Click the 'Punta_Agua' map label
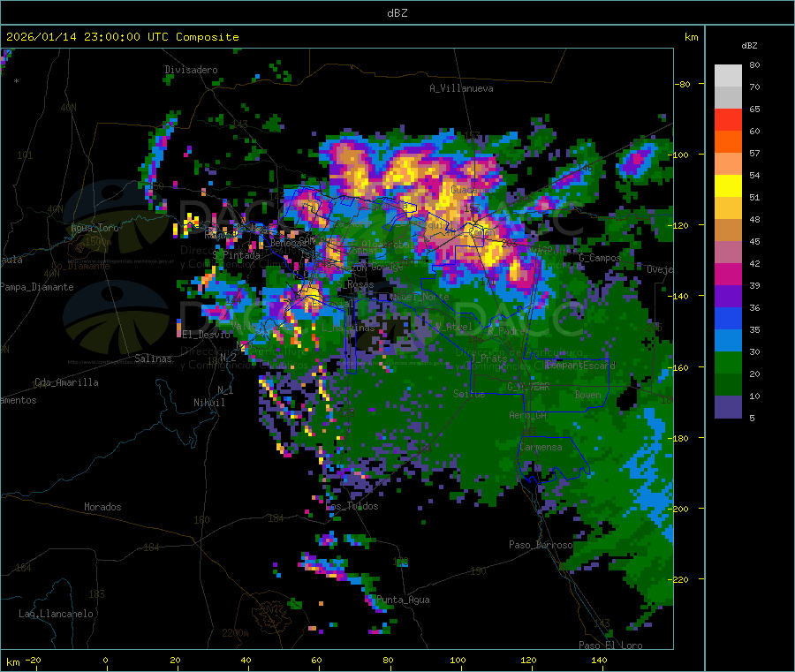795x672 pixels. (403, 600)
